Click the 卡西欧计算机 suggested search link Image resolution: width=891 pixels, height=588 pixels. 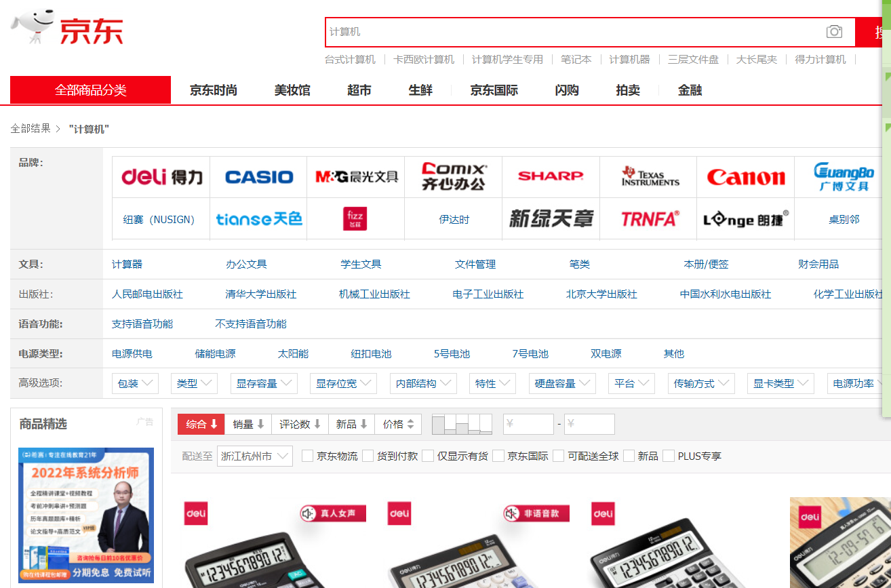point(424,60)
